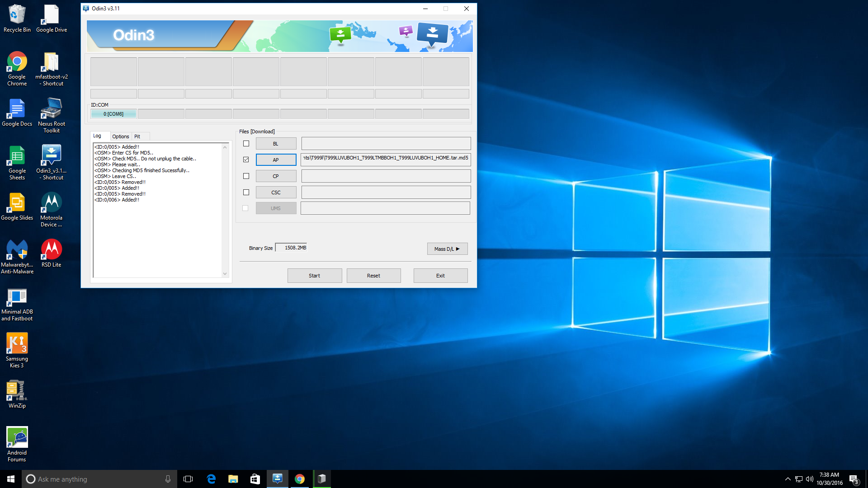868x488 pixels.
Task: Switch to the Log tab
Action: [97, 136]
